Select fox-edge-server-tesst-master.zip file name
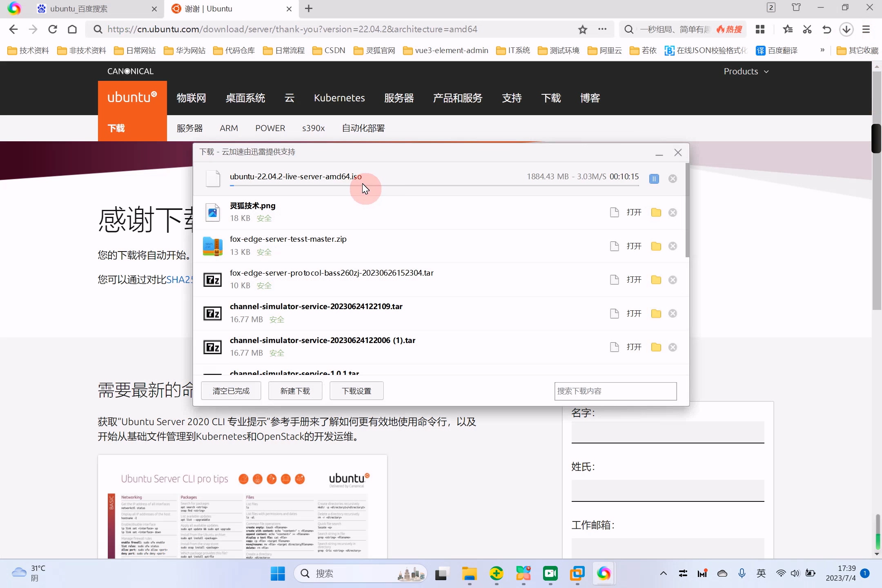 point(288,239)
